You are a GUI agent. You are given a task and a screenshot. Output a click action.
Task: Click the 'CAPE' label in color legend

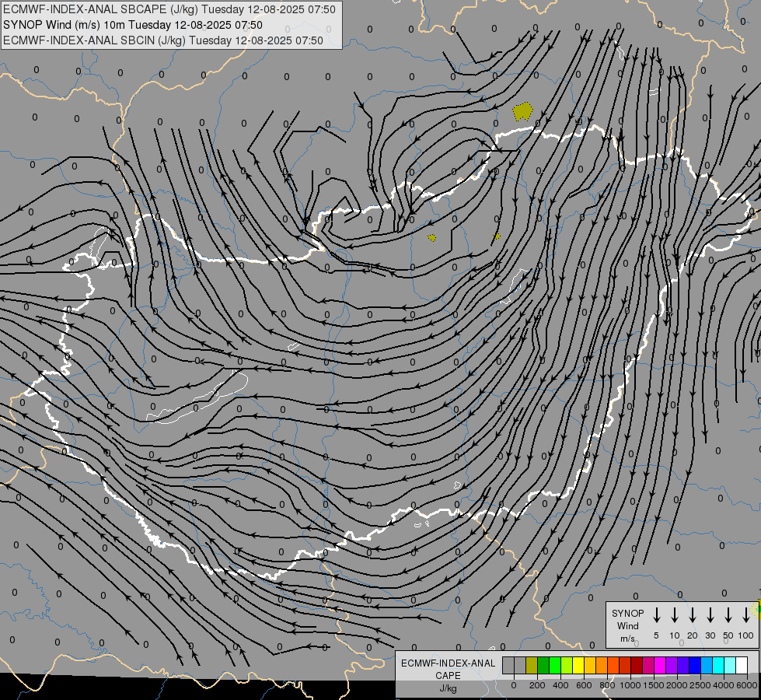(448, 676)
